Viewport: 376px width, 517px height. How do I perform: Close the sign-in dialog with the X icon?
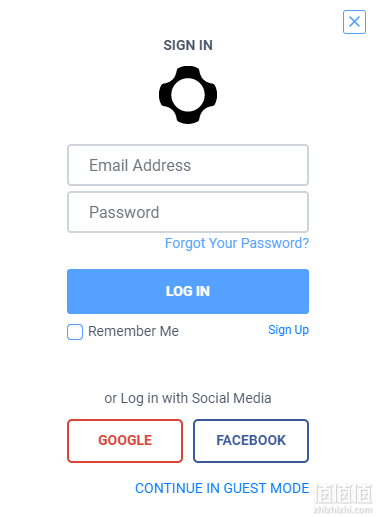(354, 22)
